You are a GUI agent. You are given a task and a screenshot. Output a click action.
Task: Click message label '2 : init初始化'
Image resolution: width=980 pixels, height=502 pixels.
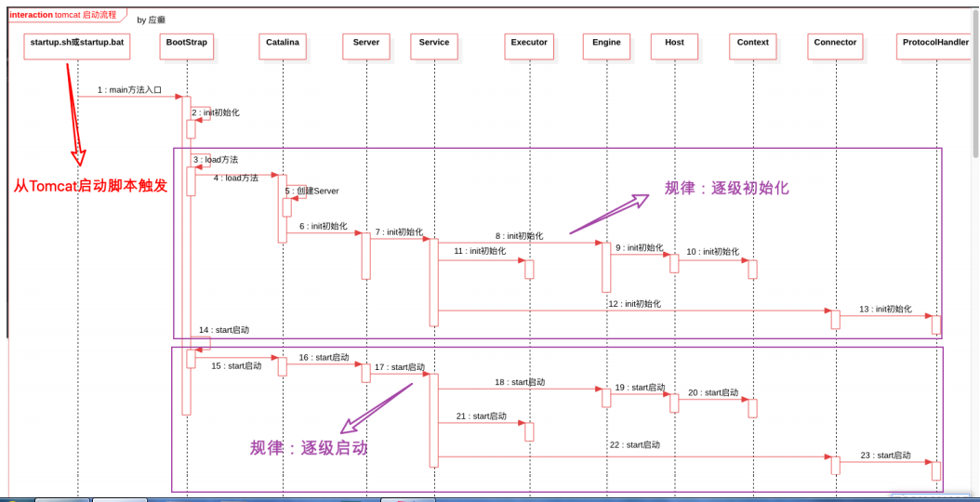(x=216, y=113)
